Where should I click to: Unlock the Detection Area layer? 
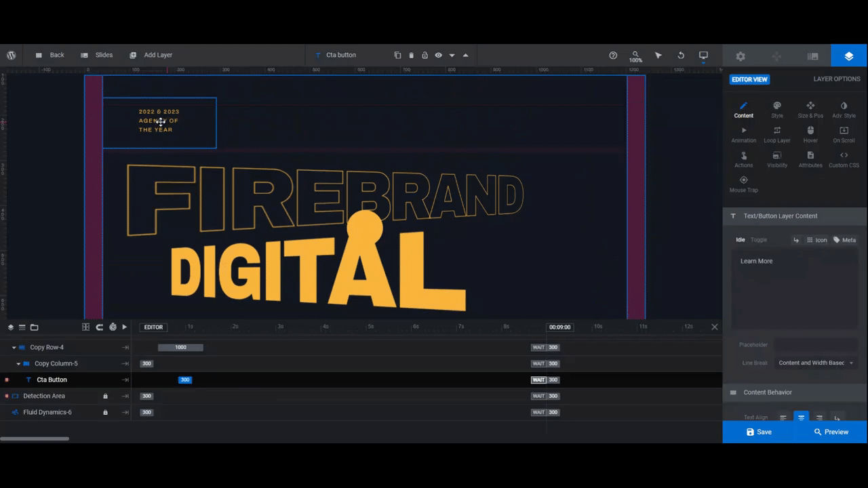[105, 396]
